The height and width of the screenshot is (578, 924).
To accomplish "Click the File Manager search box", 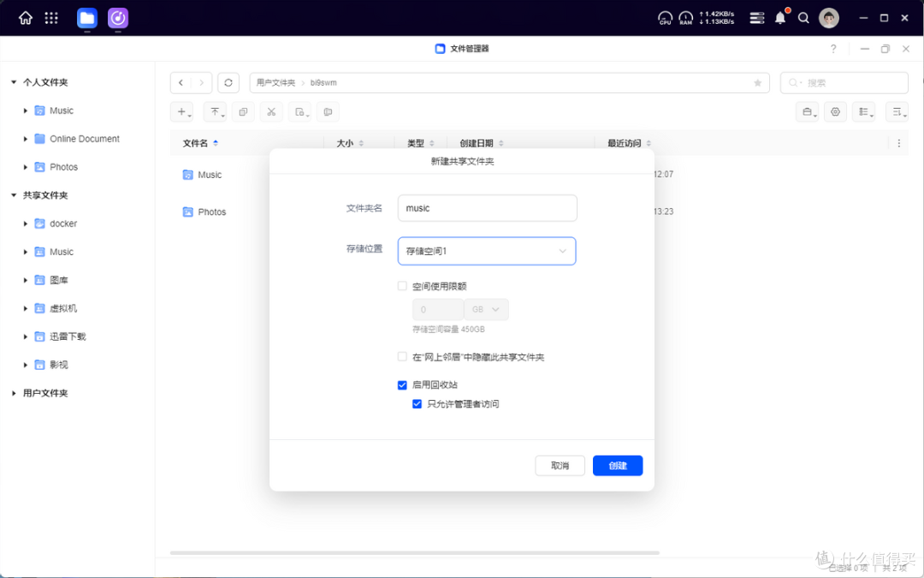I will [844, 83].
